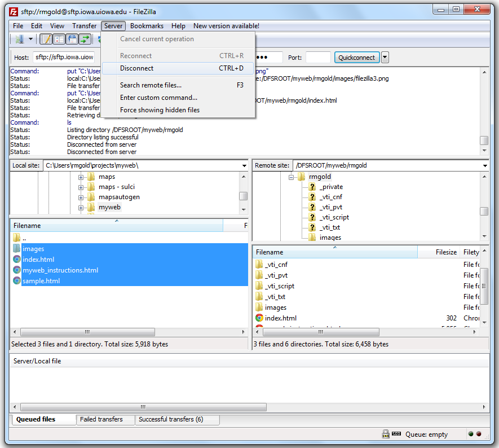The image size is (499, 448).
Task: Toggle the message log display icon
Action: [x=46, y=39]
